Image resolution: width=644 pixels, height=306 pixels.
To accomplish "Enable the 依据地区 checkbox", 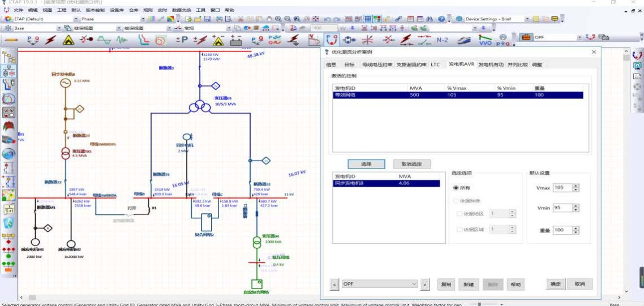I will 459,214.
